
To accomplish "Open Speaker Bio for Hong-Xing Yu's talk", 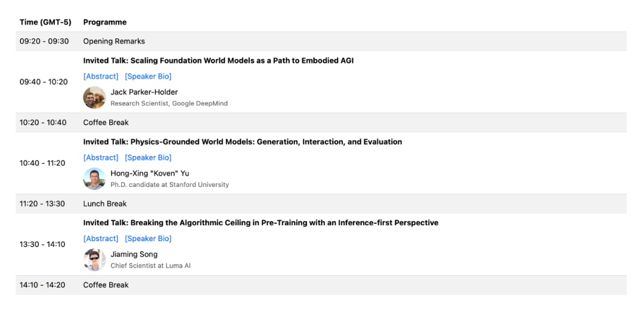I will 148,158.
